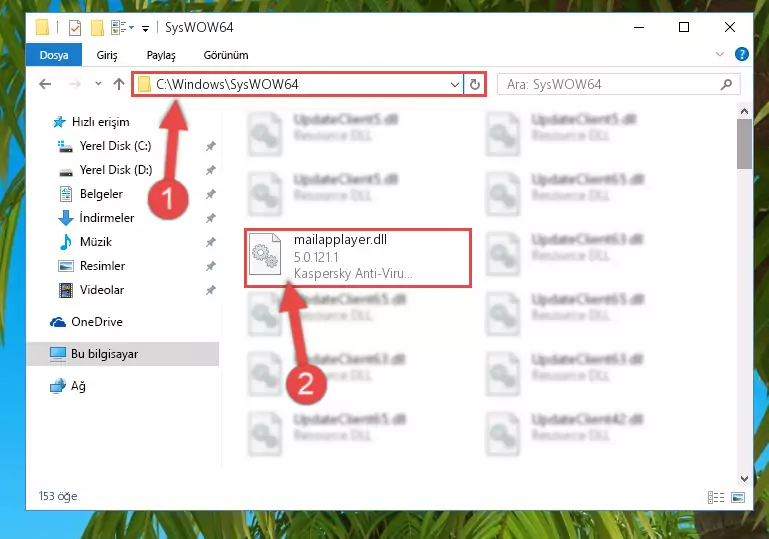769x539 pixels.
Task: Select OneDrive in the navigation pane
Action: 97,322
